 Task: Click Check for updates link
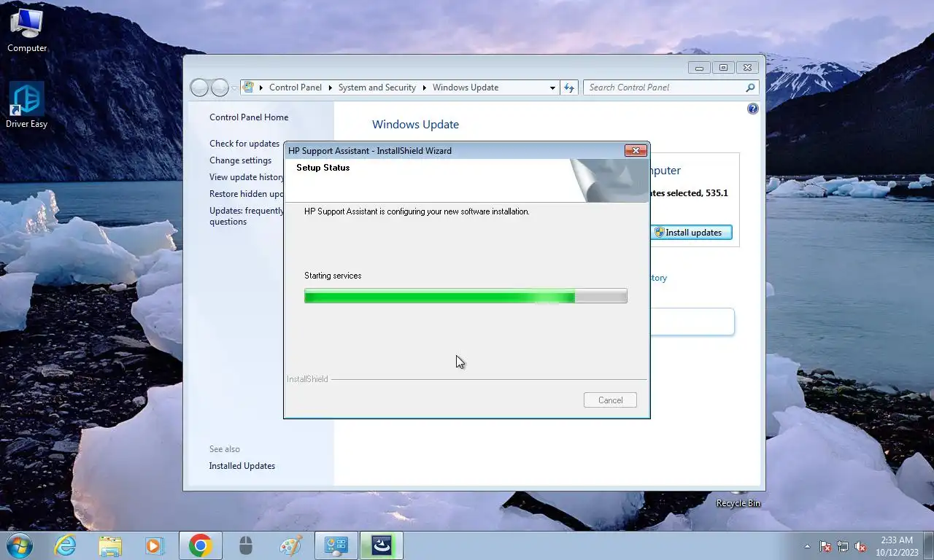coord(244,144)
